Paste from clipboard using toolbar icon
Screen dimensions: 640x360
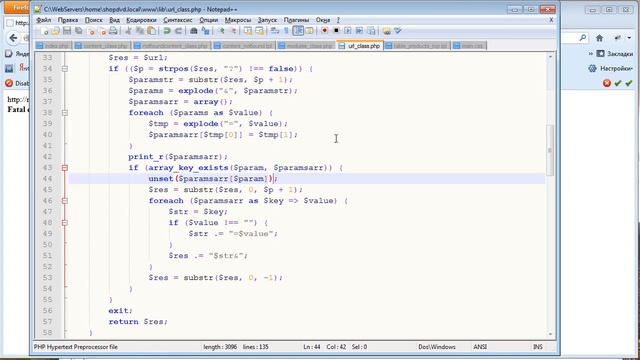click(151, 31)
